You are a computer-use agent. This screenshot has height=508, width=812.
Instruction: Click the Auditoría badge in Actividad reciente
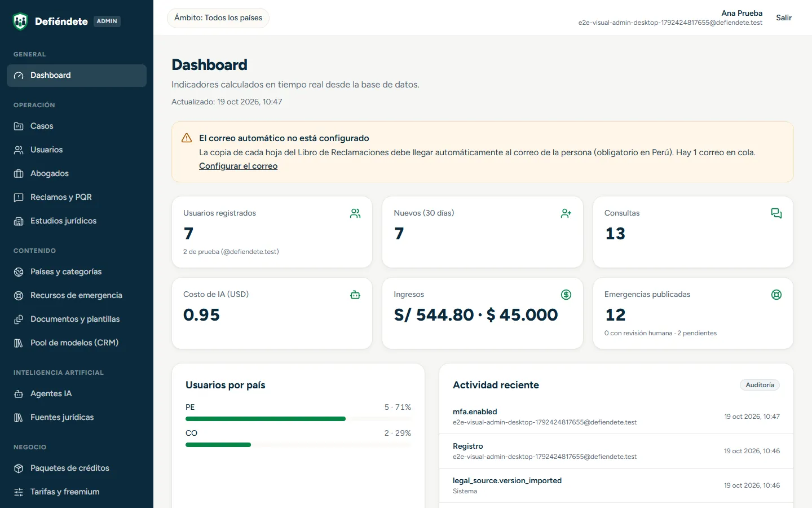tap(760, 385)
